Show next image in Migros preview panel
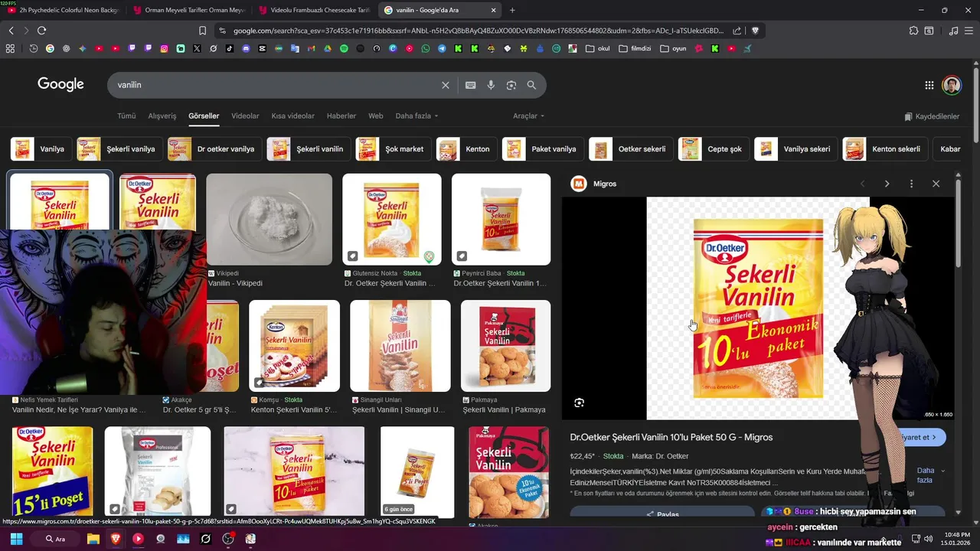The height and width of the screenshot is (551, 980). pos(887,184)
